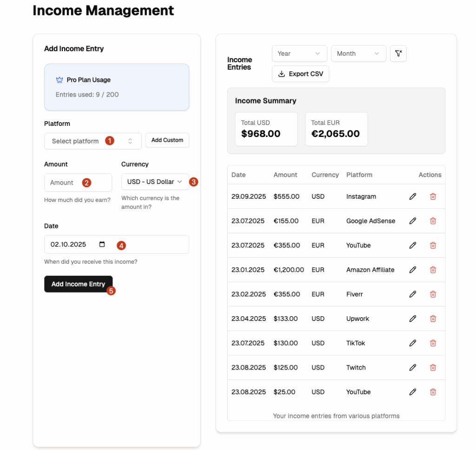Open the Select platform dropdown

(93, 141)
